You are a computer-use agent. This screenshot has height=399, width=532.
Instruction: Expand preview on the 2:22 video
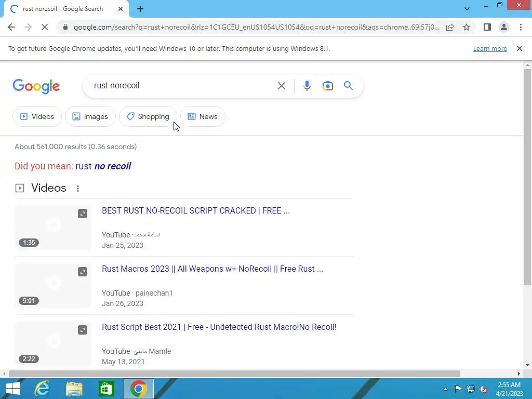tap(83, 330)
